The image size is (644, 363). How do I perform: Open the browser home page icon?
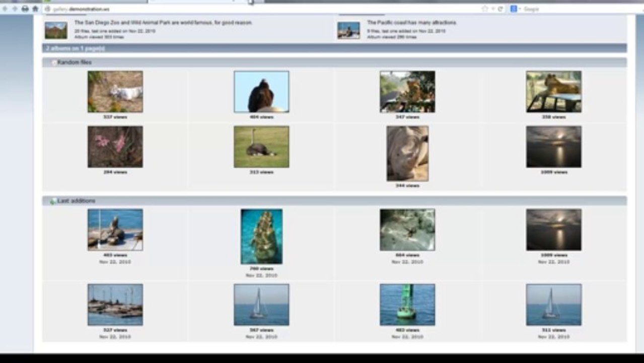tap(35, 9)
